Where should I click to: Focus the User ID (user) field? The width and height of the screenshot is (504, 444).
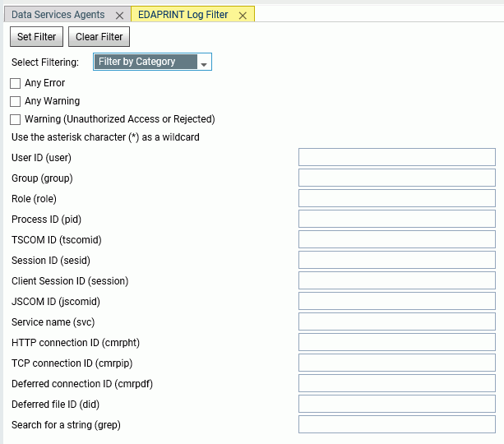pyautogui.click(x=397, y=157)
